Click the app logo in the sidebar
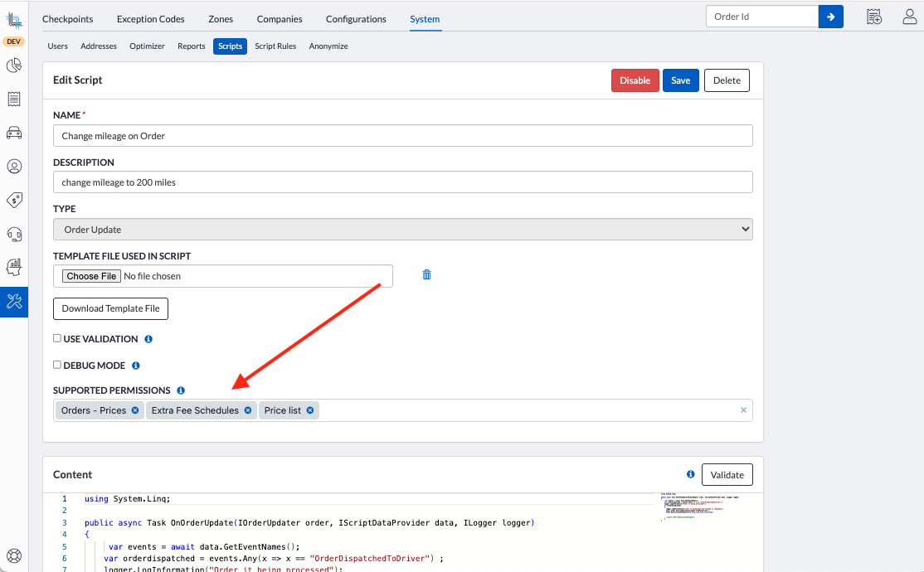Viewport: 924px width, 572px height. click(x=13, y=22)
